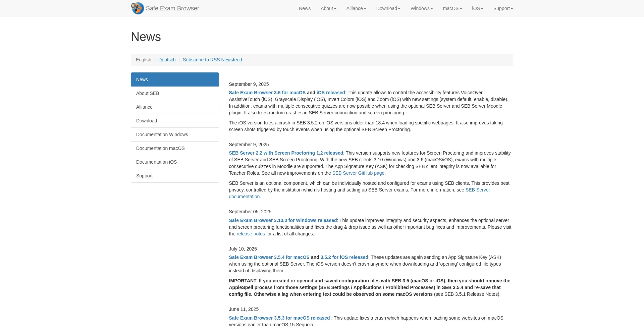Open the SEB Server GitHub page link

358,173
